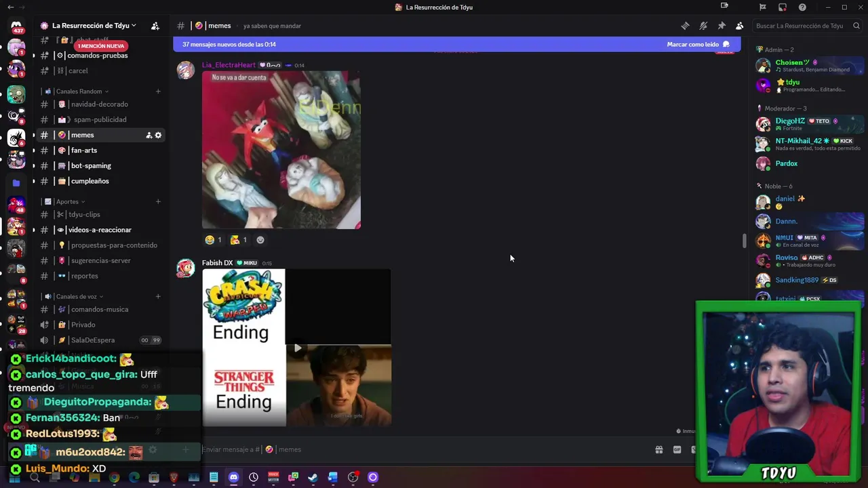
Task: Open the sugerencias-server channel
Action: click(100, 260)
